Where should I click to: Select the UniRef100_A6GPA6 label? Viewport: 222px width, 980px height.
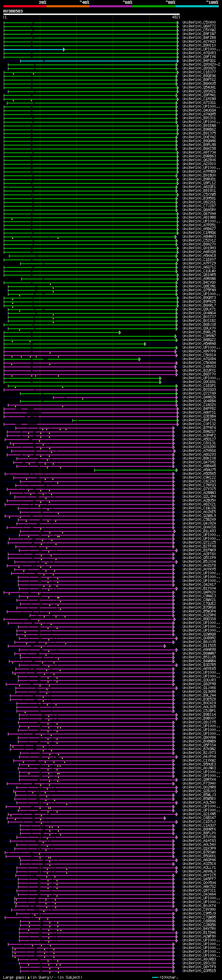point(199,860)
